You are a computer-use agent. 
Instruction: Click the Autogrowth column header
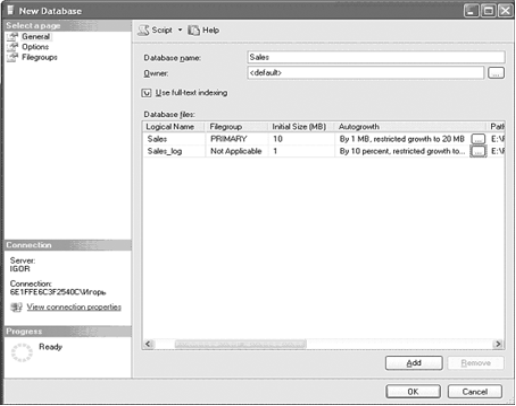410,127
